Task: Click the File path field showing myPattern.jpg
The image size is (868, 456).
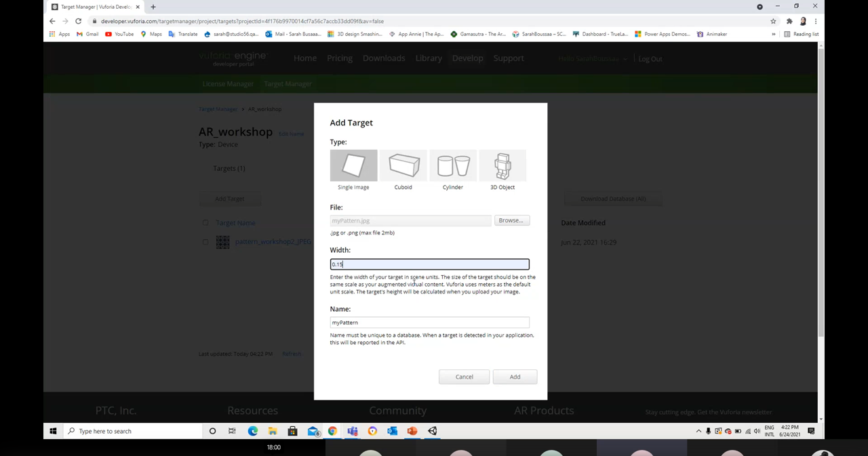Action: 410,221
